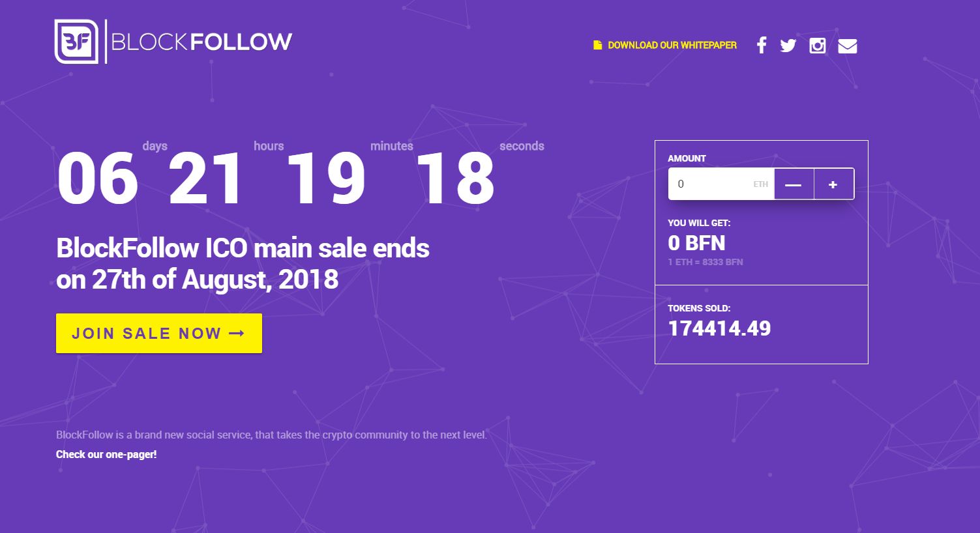Screen dimensions: 980x533
Task: Click the Join Sale Now button
Action: tap(159, 334)
